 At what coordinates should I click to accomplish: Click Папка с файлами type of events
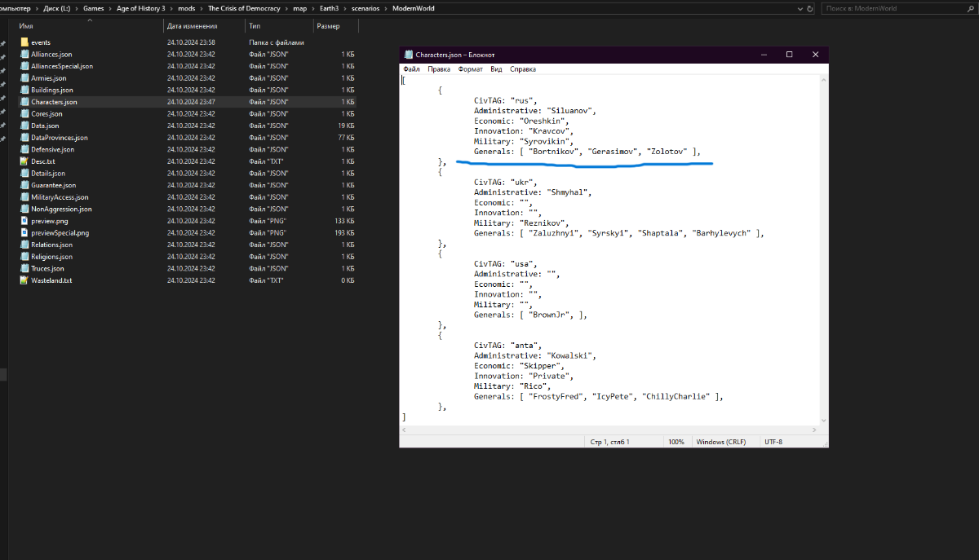tap(276, 42)
